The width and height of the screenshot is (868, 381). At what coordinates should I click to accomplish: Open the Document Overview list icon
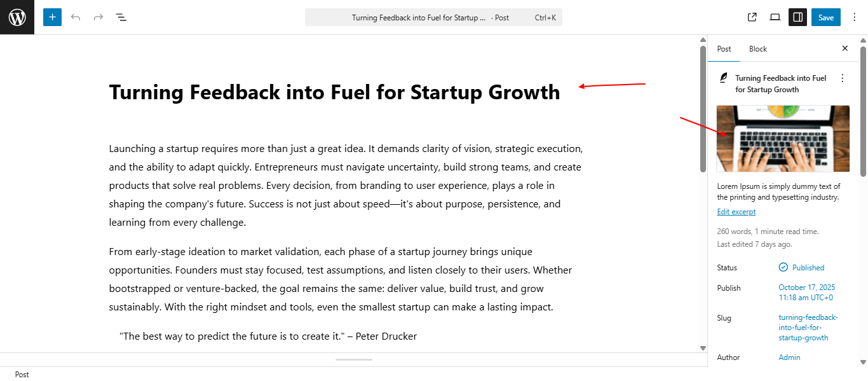pyautogui.click(x=121, y=17)
